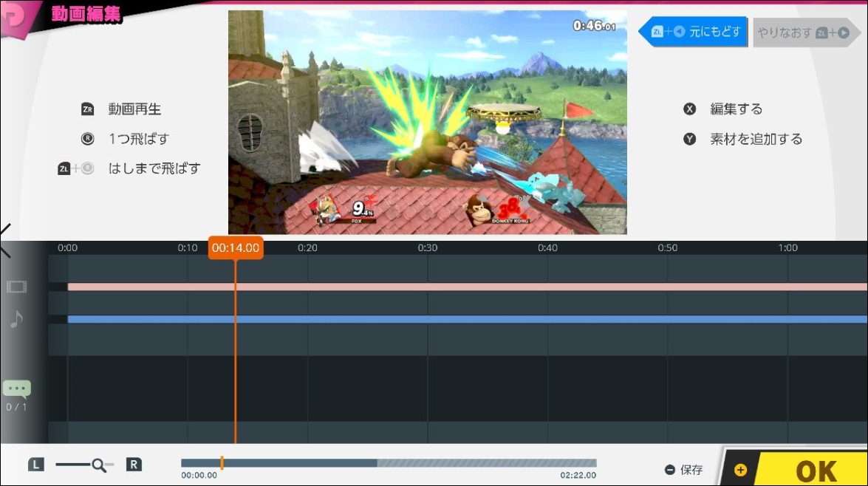
Task: Click the video preview thumbnail
Action: tap(428, 123)
